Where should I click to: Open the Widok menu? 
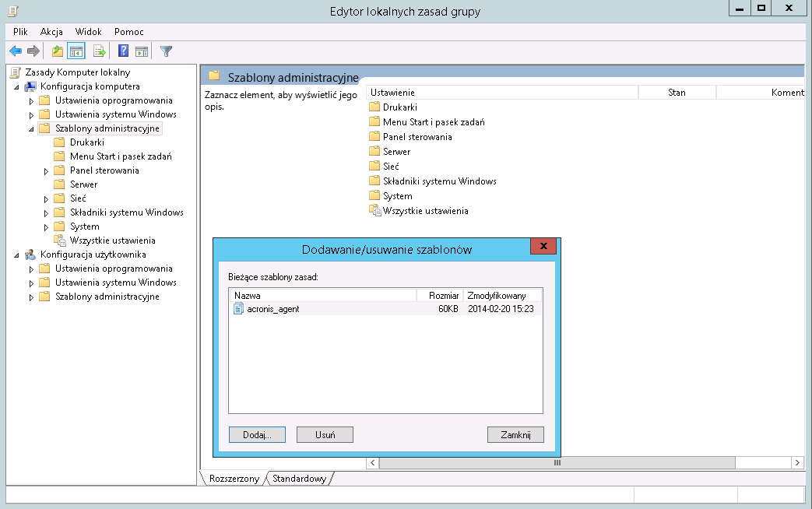click(88, 32)
